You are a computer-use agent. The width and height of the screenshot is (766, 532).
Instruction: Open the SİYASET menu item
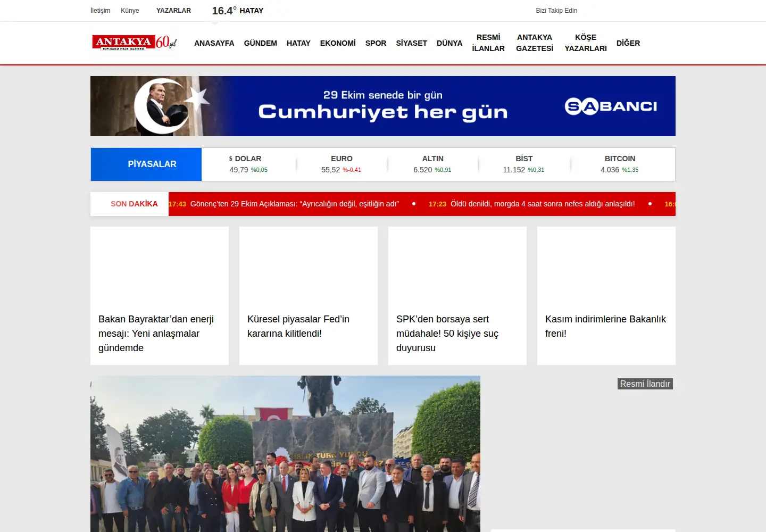(x=411, y=43)
